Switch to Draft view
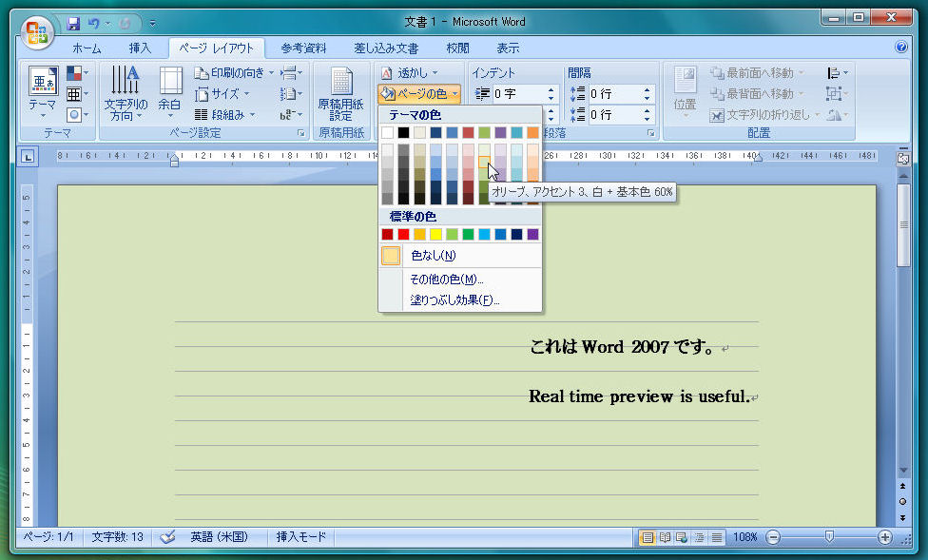Screen dimensions: 928x560 [717, 537]
